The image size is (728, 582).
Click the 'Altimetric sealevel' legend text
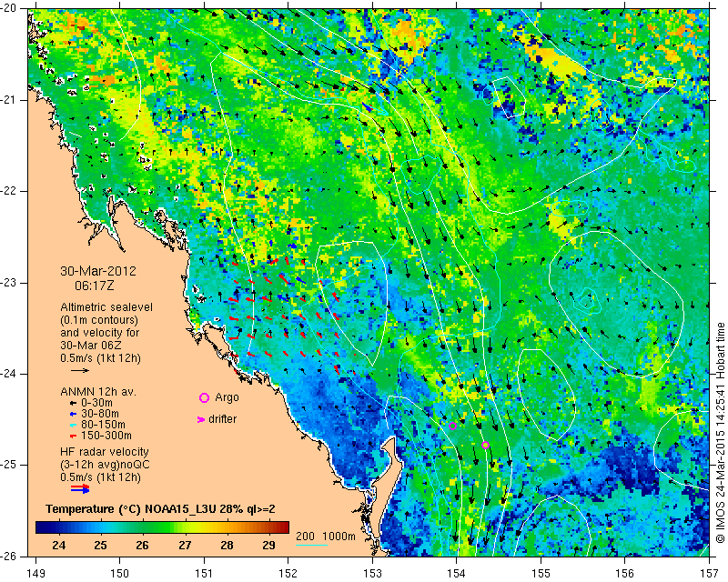pos(106,307)
